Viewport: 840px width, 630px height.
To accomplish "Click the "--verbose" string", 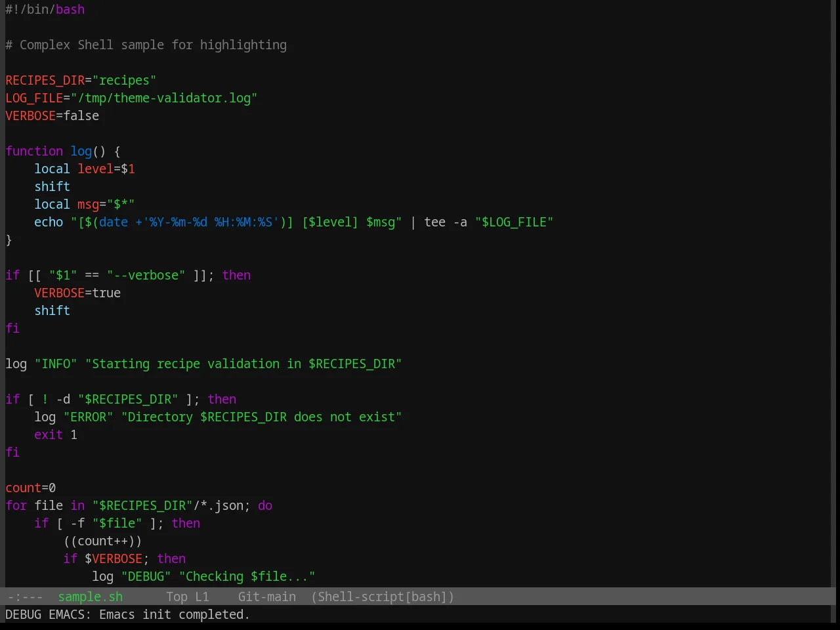I will (146, 275).
